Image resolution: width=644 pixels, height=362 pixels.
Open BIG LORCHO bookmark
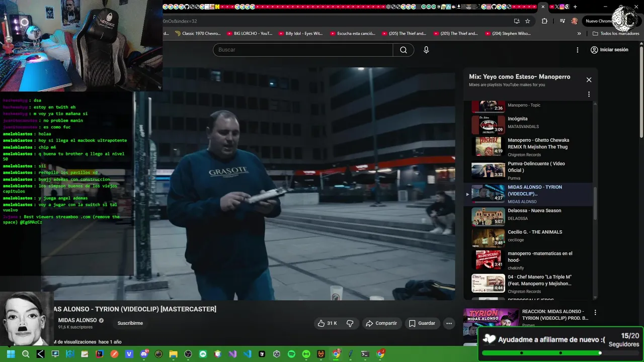[x=250, y=34]
